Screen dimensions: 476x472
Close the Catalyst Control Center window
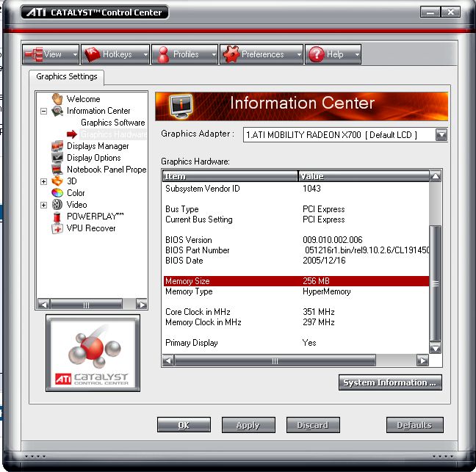coord(451,12)
